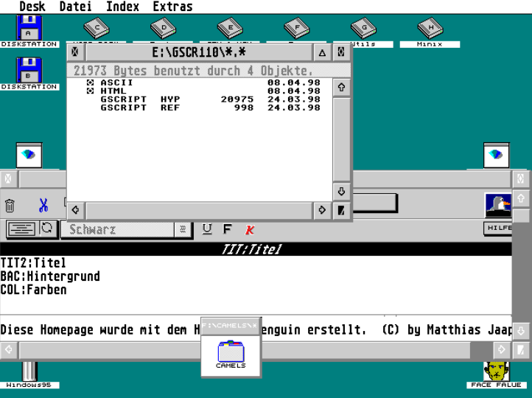Click file window scroll down arrow
Image resolution: width=532 pixels, height=398 pixels.
pos(340,191)
